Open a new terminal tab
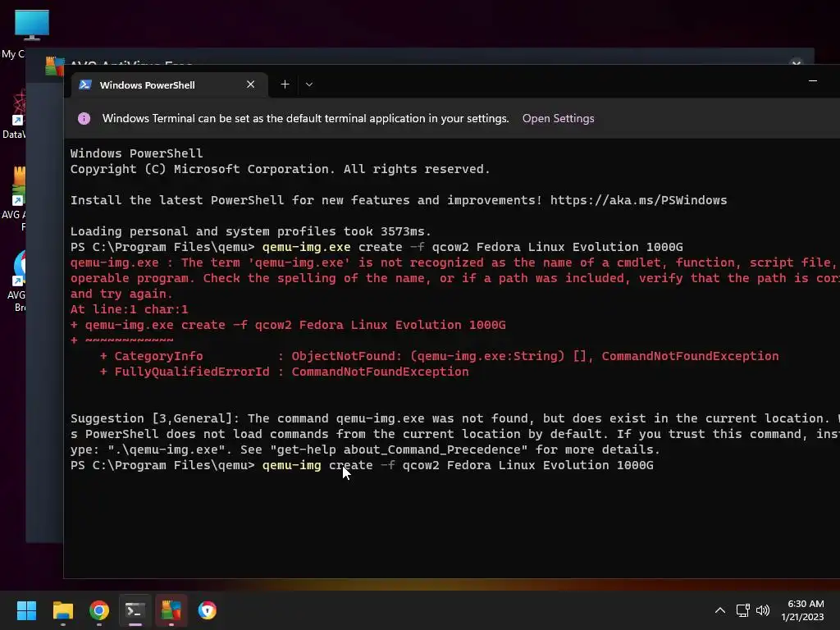This screenshot has height=630, width=840. 285,84
